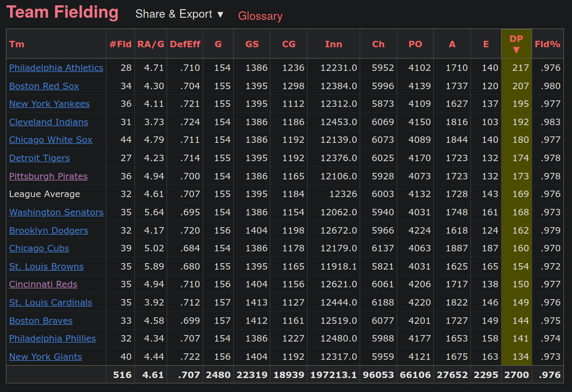Screen dimensions: 572x392
Task: Sort by G column header
Action: tap(218, 44)
